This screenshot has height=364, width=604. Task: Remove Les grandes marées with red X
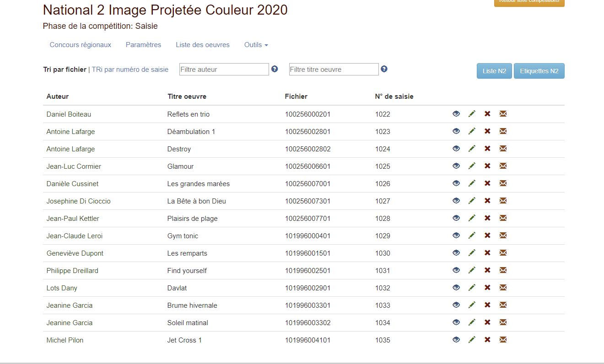(487, 183)
